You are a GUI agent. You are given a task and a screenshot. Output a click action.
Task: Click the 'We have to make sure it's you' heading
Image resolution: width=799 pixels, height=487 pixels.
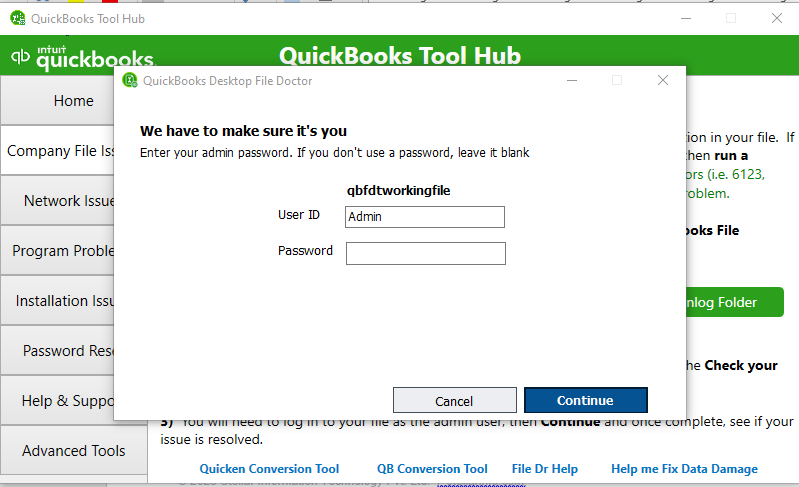(244, 131)
